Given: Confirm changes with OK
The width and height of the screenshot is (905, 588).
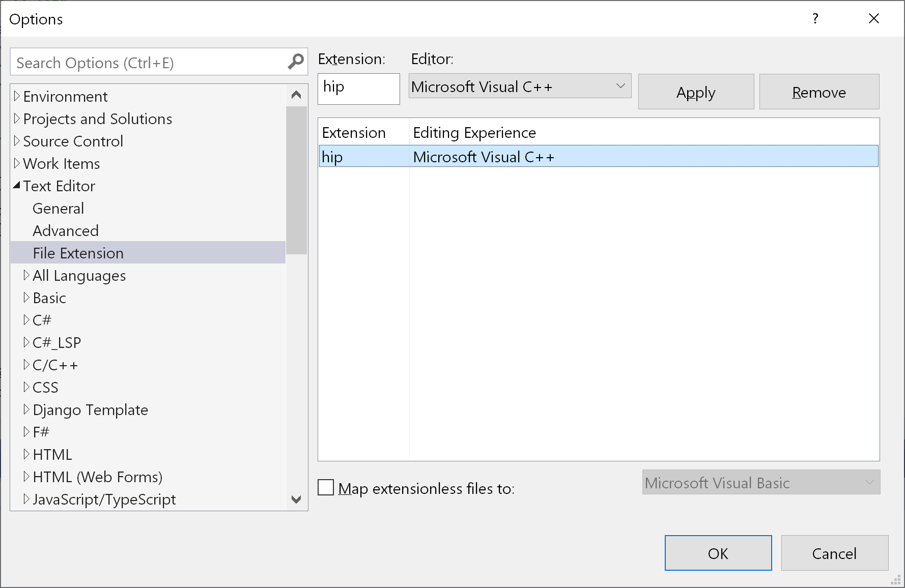Looking at the screenshot, I should 718,553.
